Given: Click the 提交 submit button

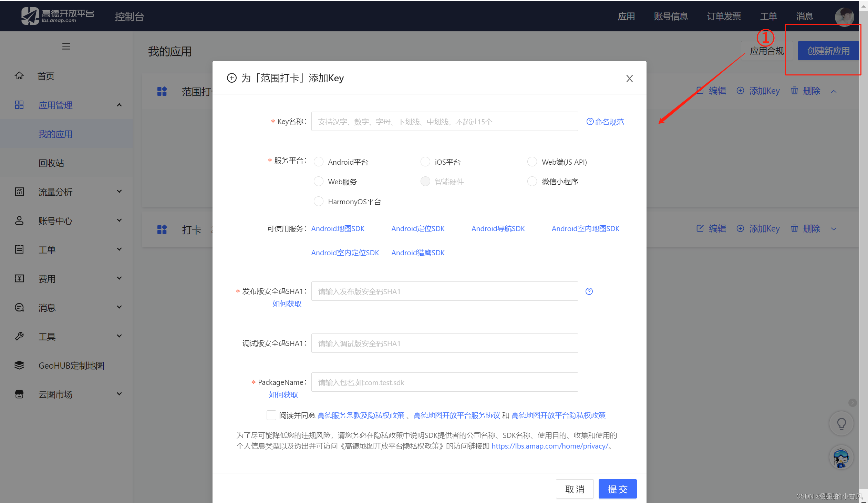Looking at the screenshot, I should pyautogui.click(x=617, y=489).
